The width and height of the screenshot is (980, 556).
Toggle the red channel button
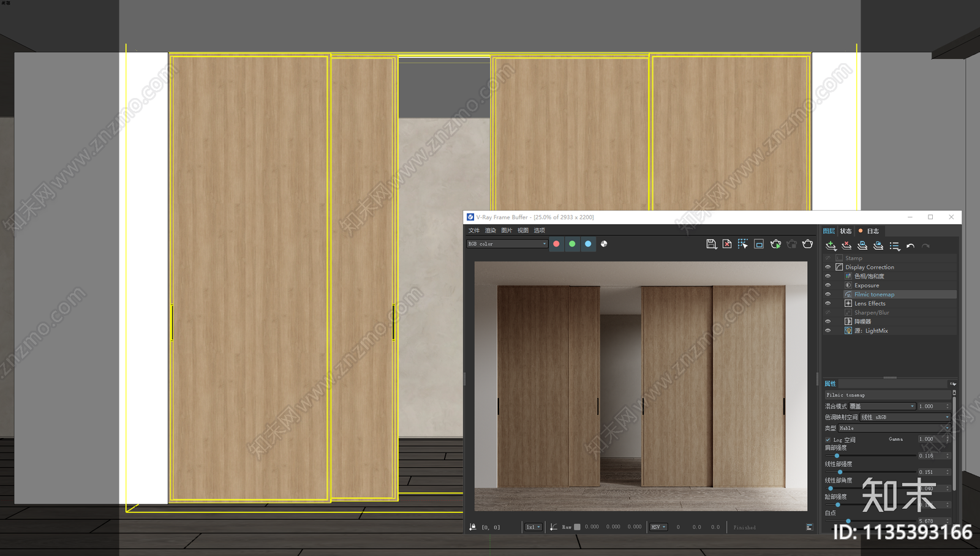[556, 244]
